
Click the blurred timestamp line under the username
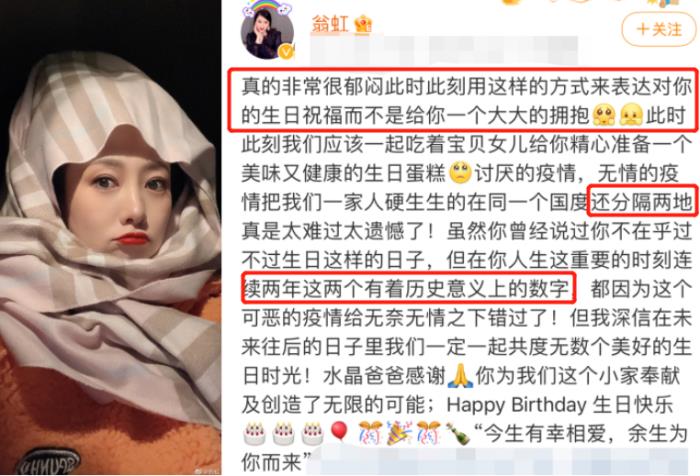(444, 48)
